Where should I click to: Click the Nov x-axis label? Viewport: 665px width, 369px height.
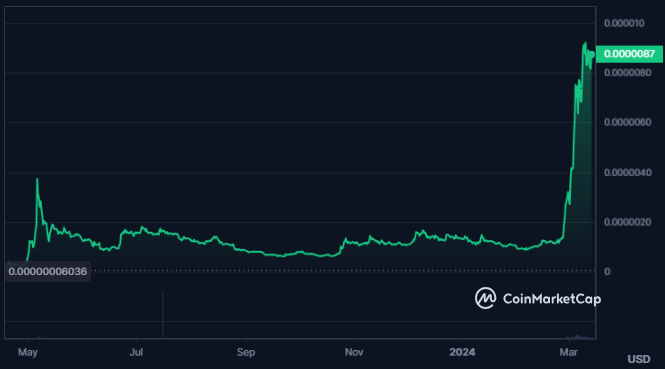pos(354,352)
